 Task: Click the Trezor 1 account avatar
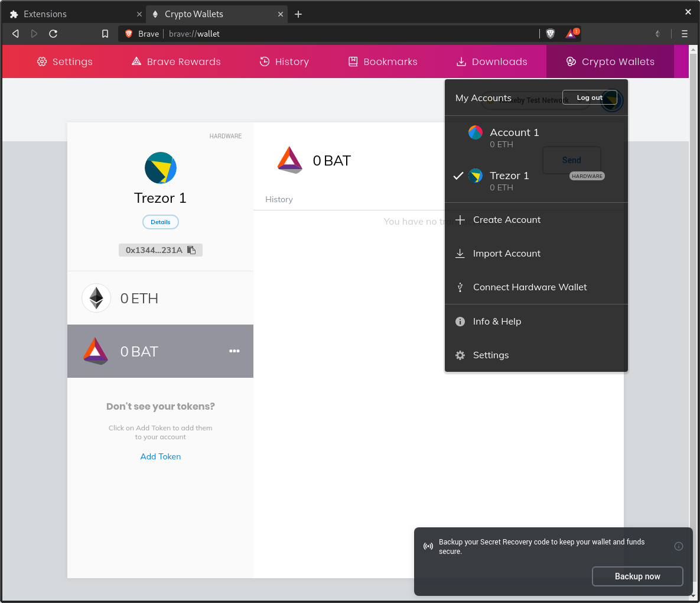(x=161, y=168)
